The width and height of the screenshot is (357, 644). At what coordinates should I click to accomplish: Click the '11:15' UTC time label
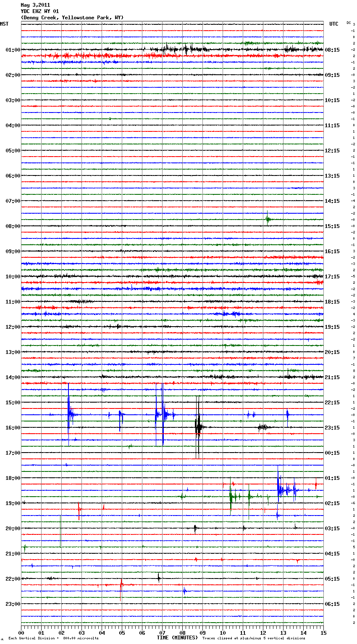pyautogui.click(x=332, y=126)
